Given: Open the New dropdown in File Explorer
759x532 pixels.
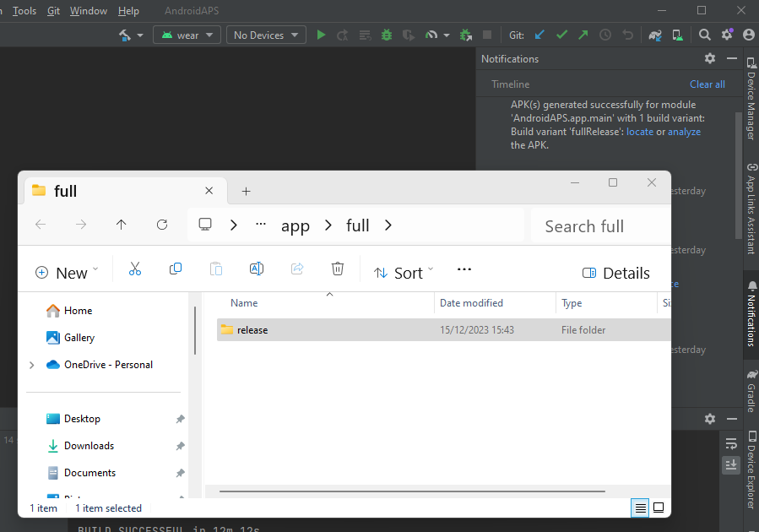Looking at the screenshot, I should 67,273.
